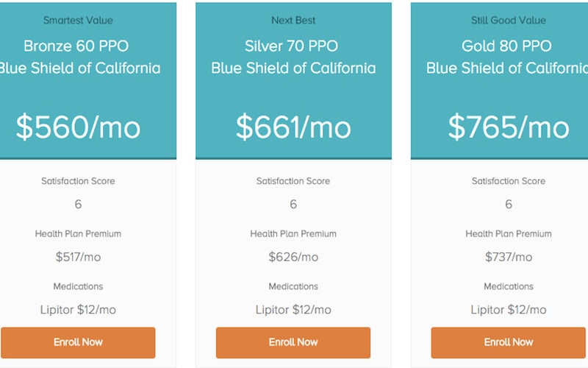Click the Smartest Value label
The height and width of the screenshot is (368, 588).
tap(78, 21)
